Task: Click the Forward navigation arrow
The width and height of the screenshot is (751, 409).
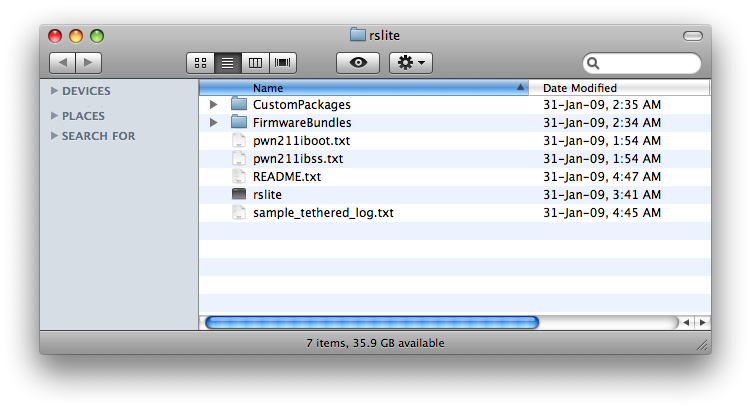Action: pyautogui.click(x=88, y=63)
